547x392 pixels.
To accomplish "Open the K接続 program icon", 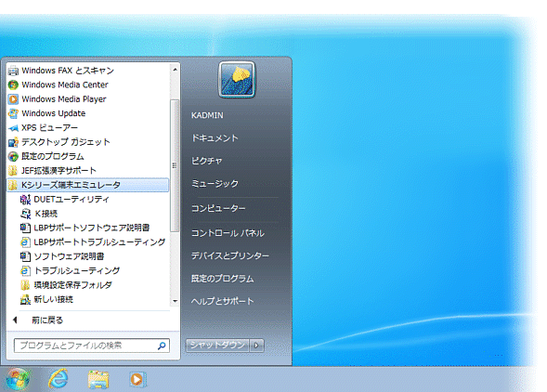I will pyautogui.click(x=25, y=214).
